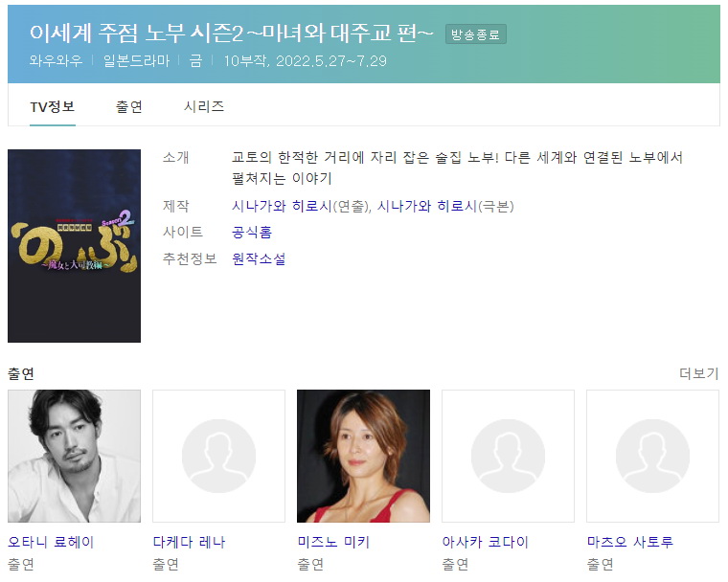Click the 방송종료 status badge
Image resolution: width=728 pixels, height=582 pixels.
[476, 34]
